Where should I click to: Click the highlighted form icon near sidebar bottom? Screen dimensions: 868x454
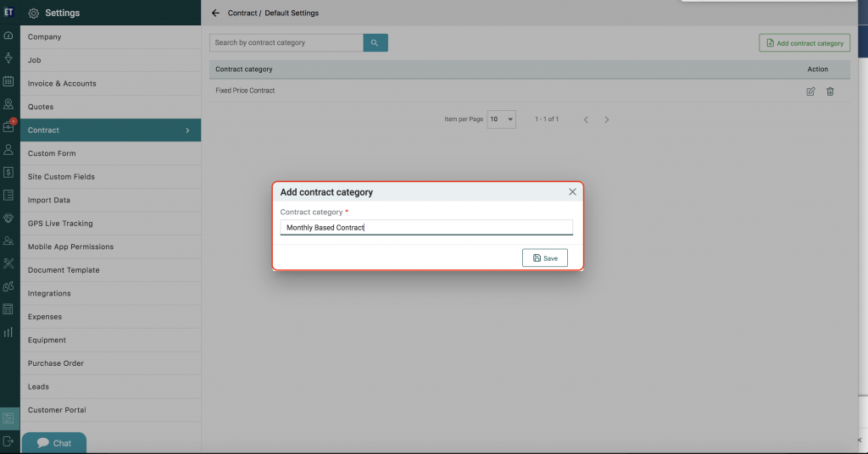[8, 418]
